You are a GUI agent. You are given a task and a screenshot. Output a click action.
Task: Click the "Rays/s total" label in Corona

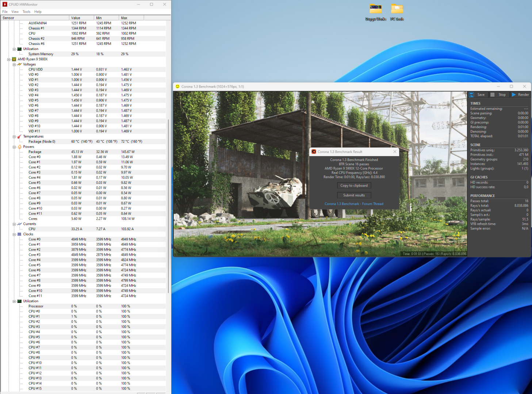click(479, 205)
